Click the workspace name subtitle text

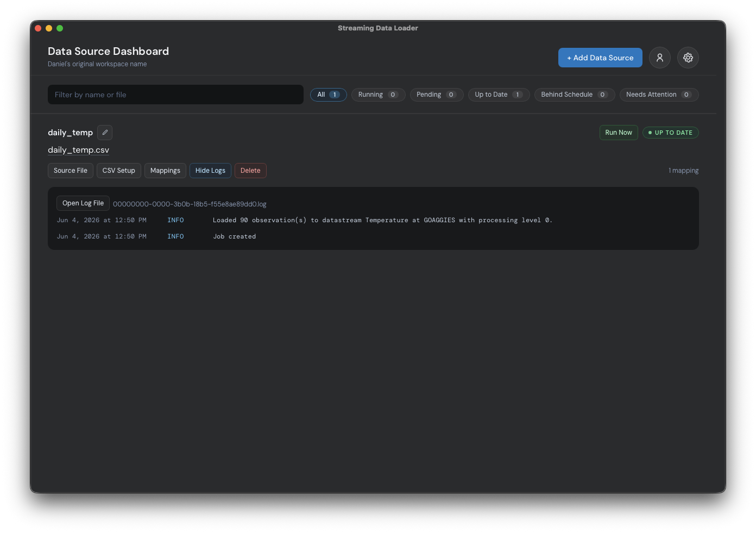[x=97, y=64]
